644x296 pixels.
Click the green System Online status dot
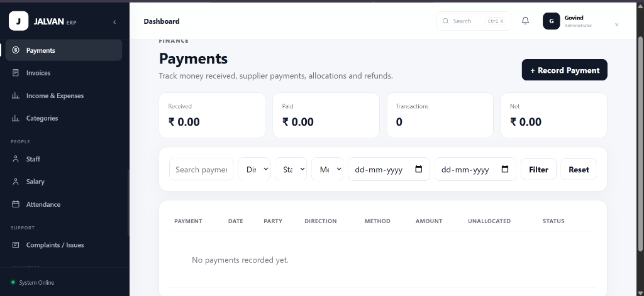point(13,282)
